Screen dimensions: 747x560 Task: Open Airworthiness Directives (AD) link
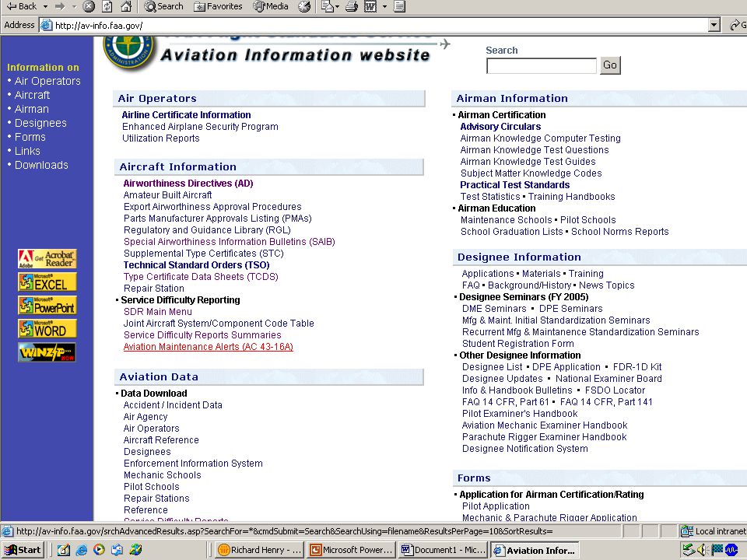[x=188, y=184]
